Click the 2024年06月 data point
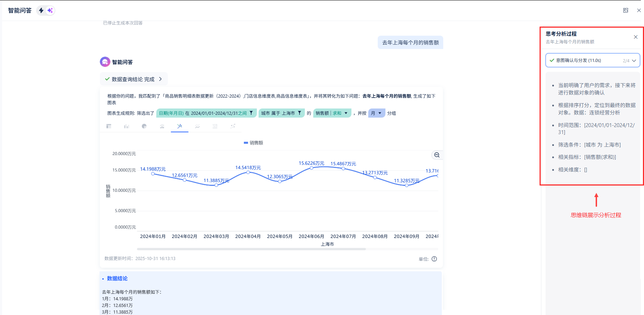Screen dimensions: 644x315 click(x=311, y=168)
